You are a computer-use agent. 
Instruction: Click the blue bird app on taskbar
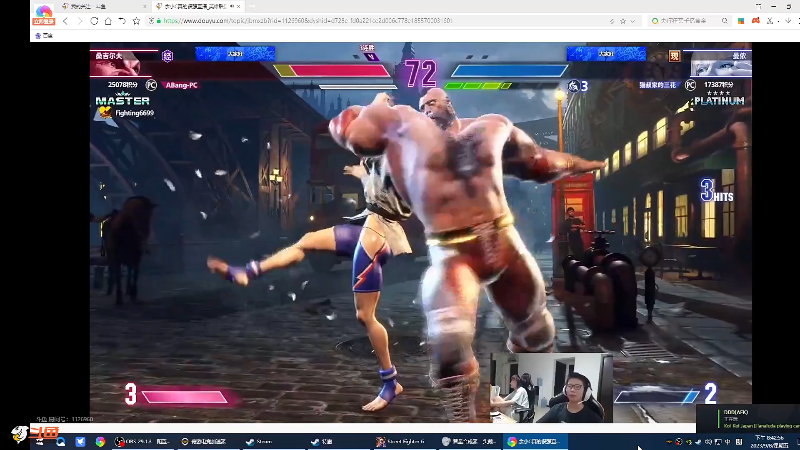(x=81, y=442)
